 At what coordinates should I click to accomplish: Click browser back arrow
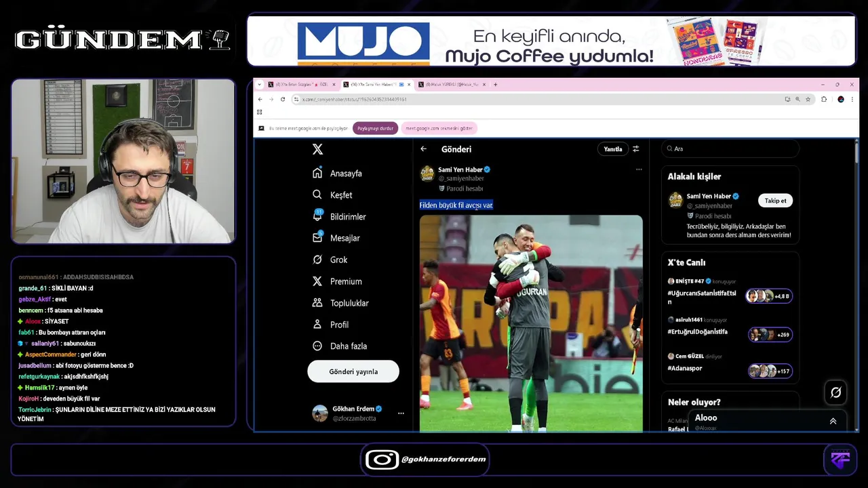260,99
